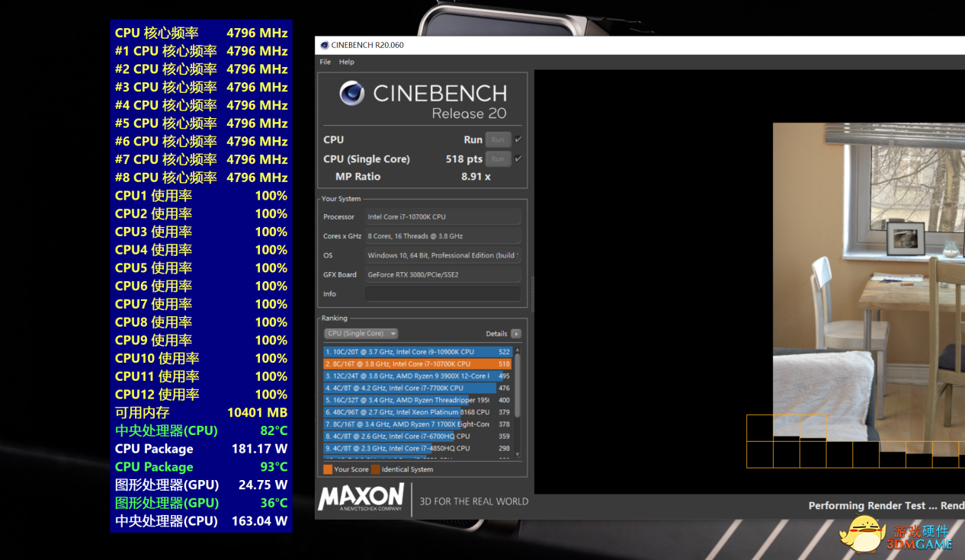Image resolution: width=965 pixels, height=560 pixels.
Task: Open the Help menu
Action: tap(347, 62)
